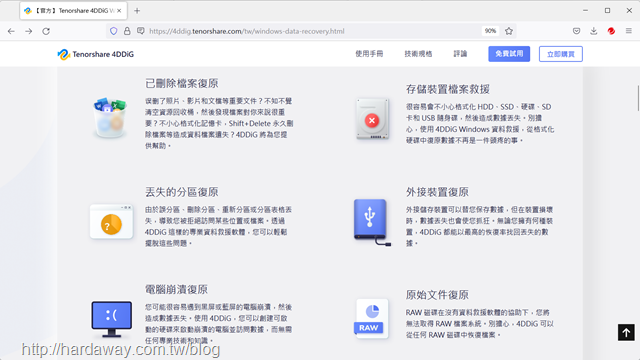Click the blue USB external drive icon
Screen dimensions: 640x360
[372, 222]
